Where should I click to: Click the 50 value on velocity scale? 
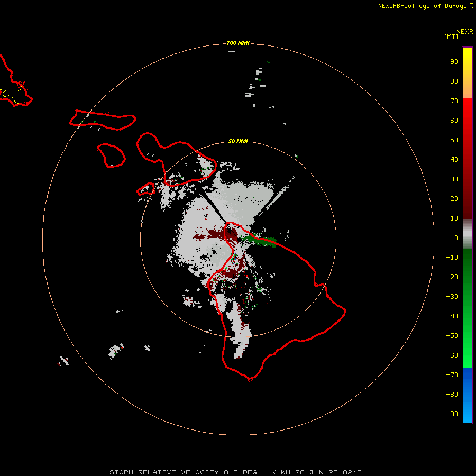point(454,140)
